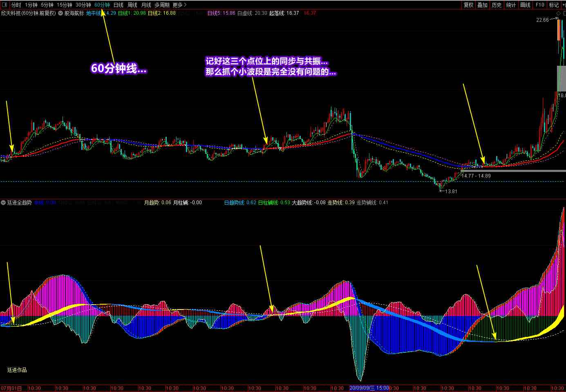Switch to the 日线 daily tab
The image size is (566, 392).
click(x=118, y=5)
